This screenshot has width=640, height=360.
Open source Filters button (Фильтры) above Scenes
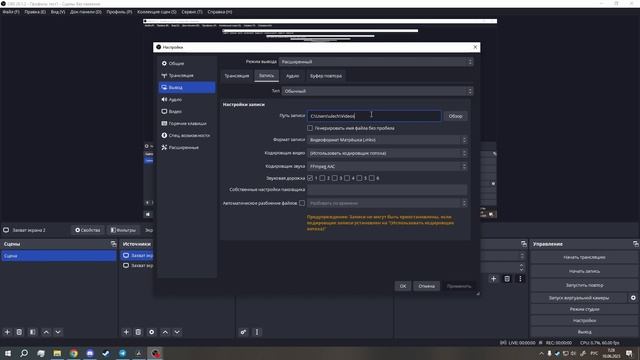123,230
